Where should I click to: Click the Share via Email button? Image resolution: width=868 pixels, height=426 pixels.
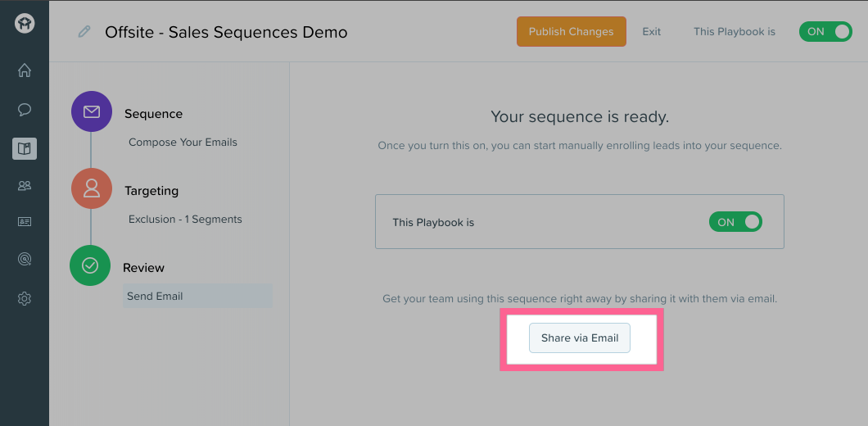(580, 338)
